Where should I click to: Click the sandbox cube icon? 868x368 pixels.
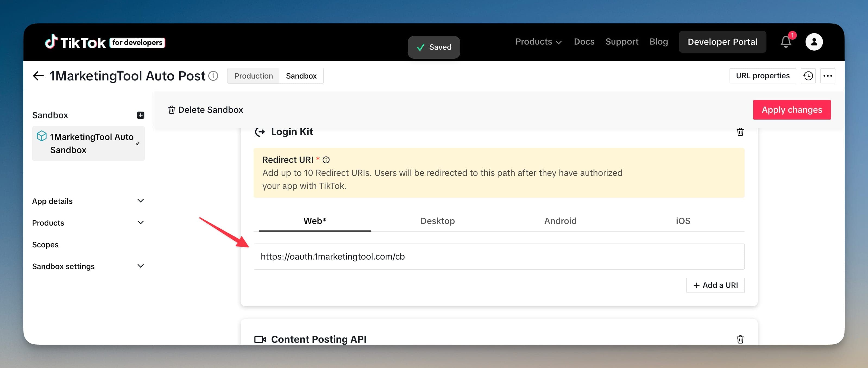point(42,136)
